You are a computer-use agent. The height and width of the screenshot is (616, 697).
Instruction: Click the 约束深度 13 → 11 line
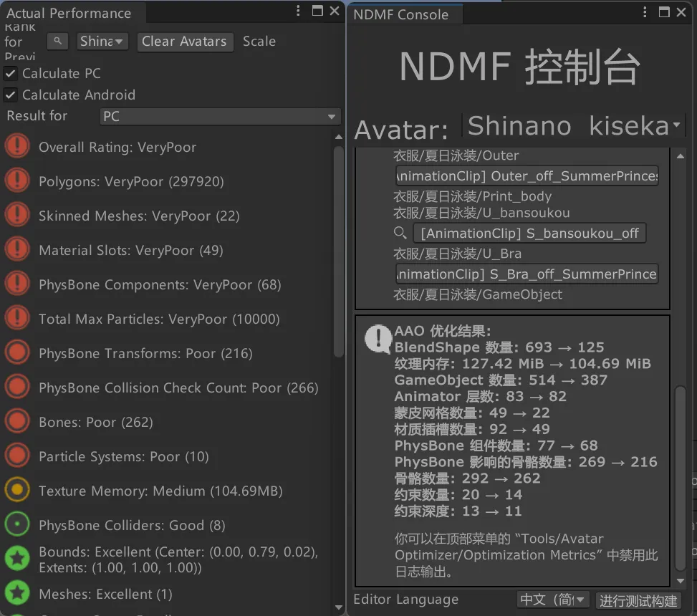click(458, 511)
